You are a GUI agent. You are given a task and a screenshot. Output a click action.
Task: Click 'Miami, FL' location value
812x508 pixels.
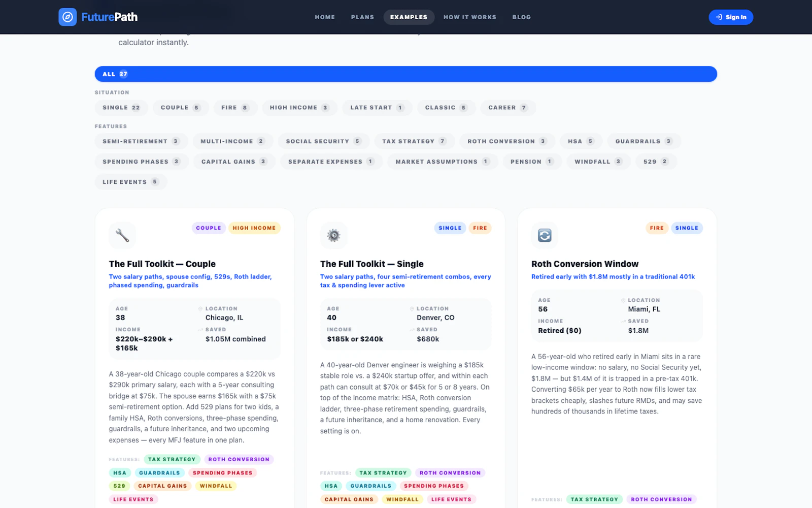(x=644, y=309)
